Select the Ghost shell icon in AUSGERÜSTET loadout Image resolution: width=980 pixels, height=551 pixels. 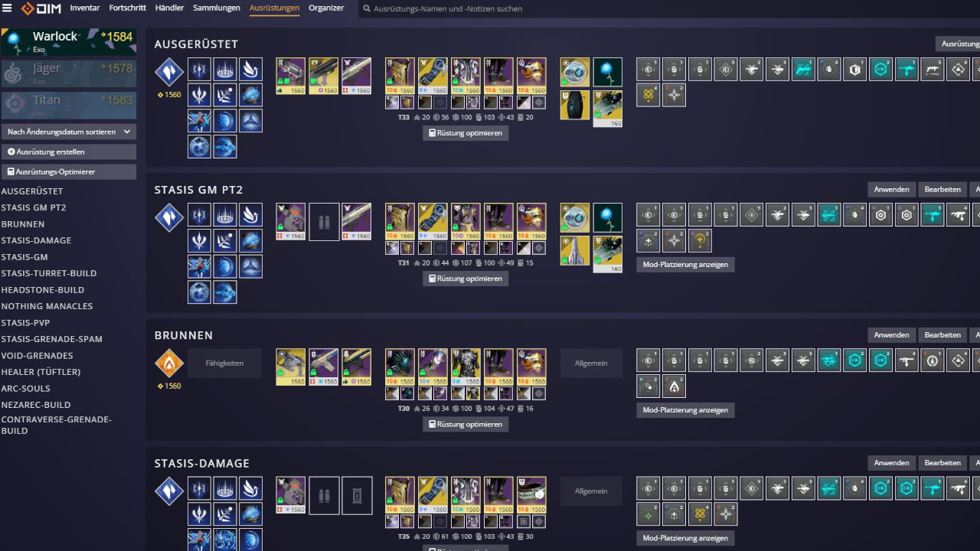tap(575, 72)
